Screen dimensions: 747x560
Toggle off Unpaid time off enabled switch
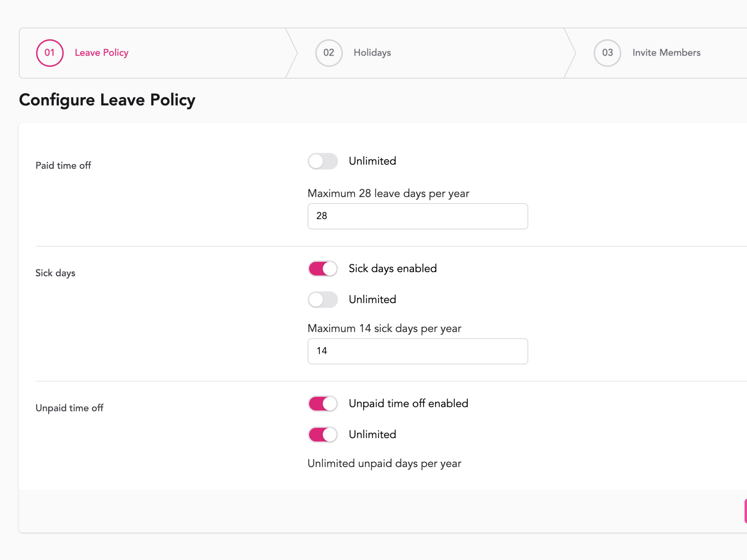(323, 404)
